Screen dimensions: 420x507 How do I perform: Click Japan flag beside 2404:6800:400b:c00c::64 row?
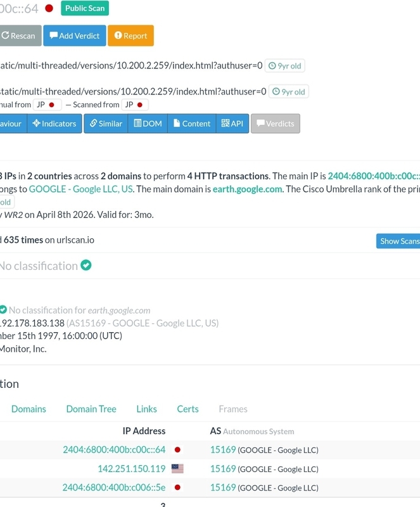click(x=177, y=450)
